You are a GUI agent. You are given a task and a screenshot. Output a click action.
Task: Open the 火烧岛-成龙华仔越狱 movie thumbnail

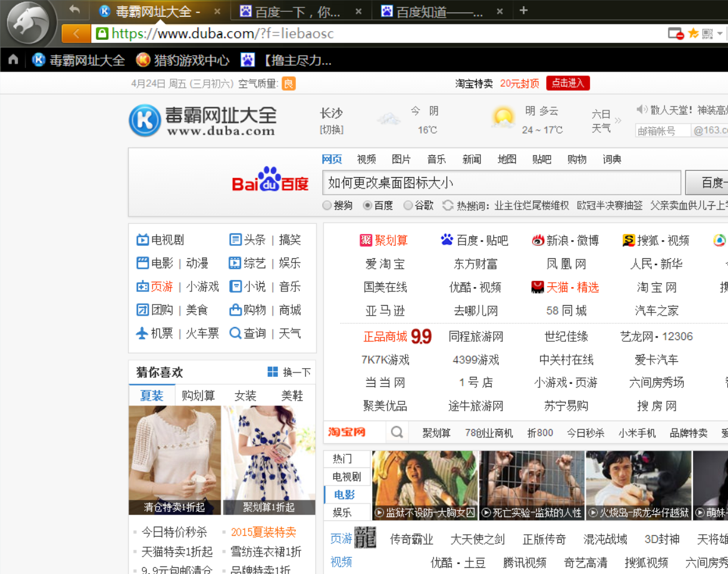[x=638, y=484]
